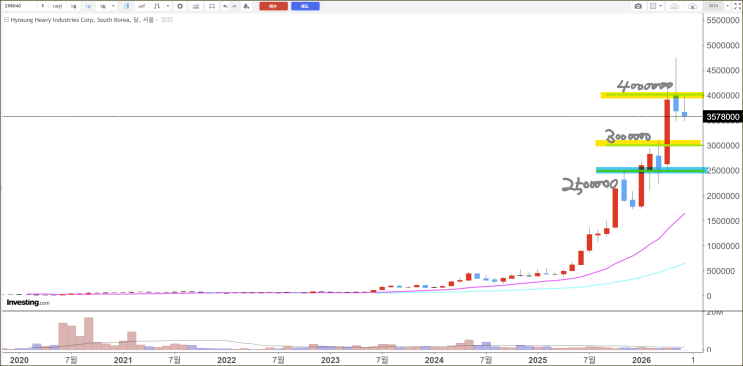This screenshot has width=743, height=366.
Task: Click the undo arrow icon
Action: click(225, 6)
